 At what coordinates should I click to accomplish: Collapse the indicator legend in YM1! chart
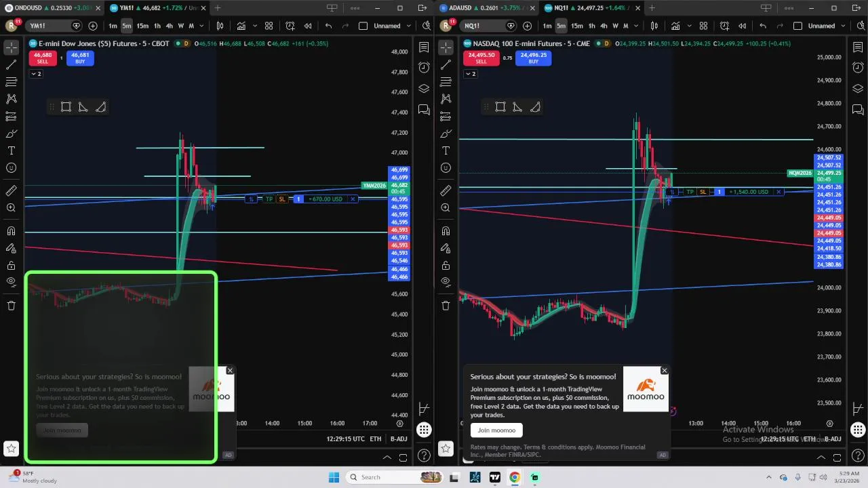36,74
